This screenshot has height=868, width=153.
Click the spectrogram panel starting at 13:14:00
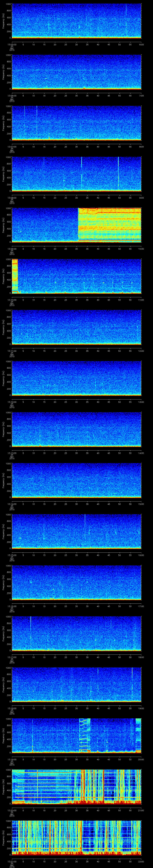(x=76, y=481)
